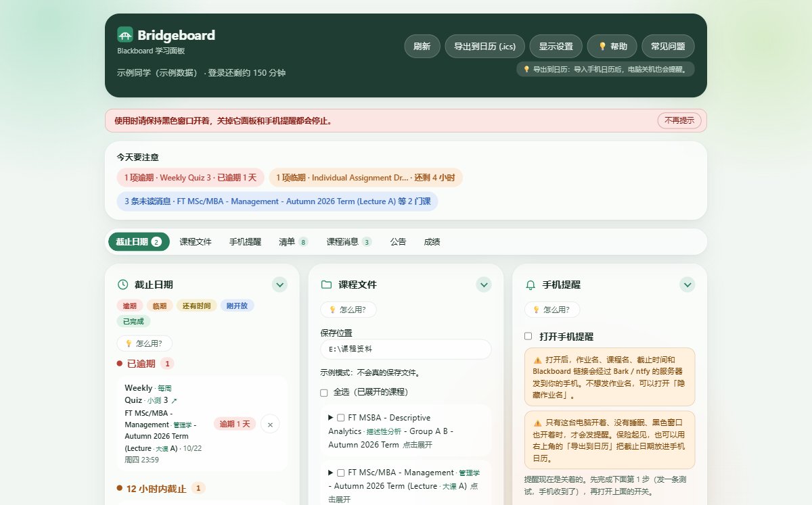812x505 pixels.
Task: Click the 已逾期 section heading
Action: tap(141, 364)
